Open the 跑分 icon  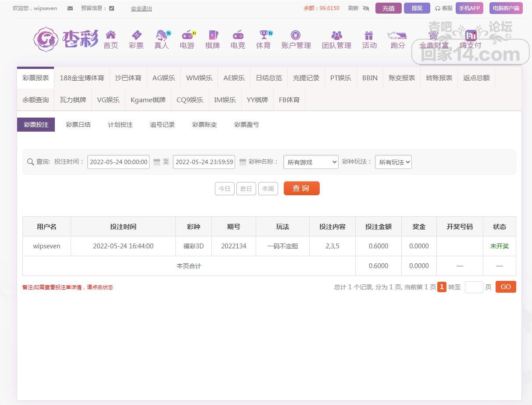tap(397, 35)
